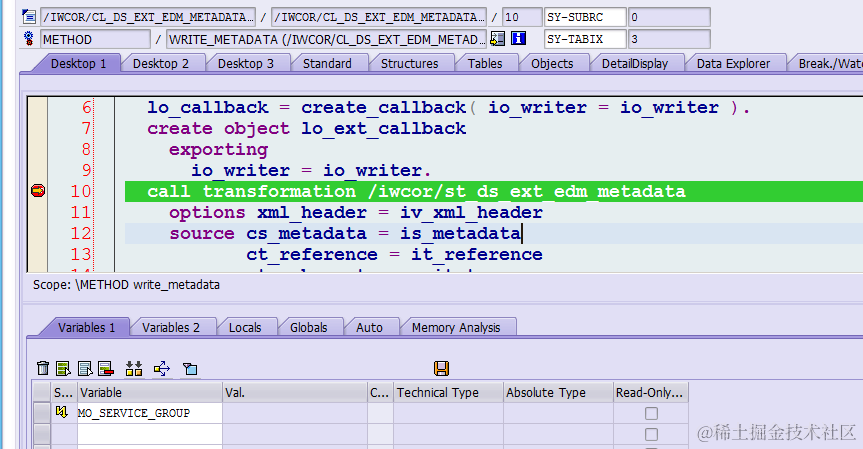Click the SY-TABIX field name input
Screen dimensions: 863x449
click(585, 39)
